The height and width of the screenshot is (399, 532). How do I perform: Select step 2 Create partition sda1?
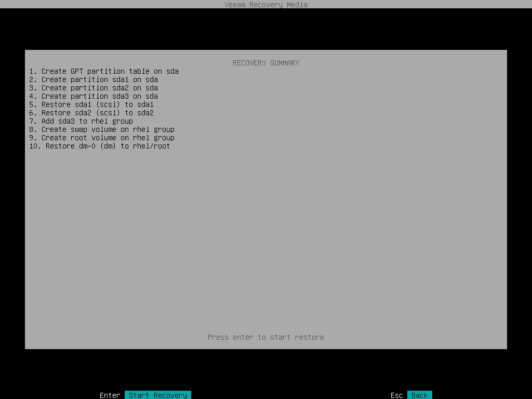(94, 79)
